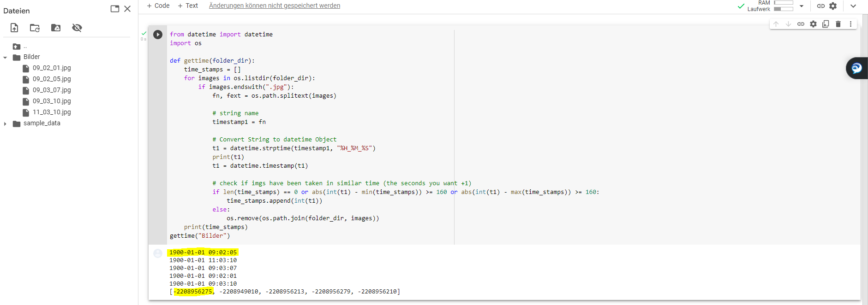
Task: Collapse the Bilder folder
Action: click(x=5, y=58)
